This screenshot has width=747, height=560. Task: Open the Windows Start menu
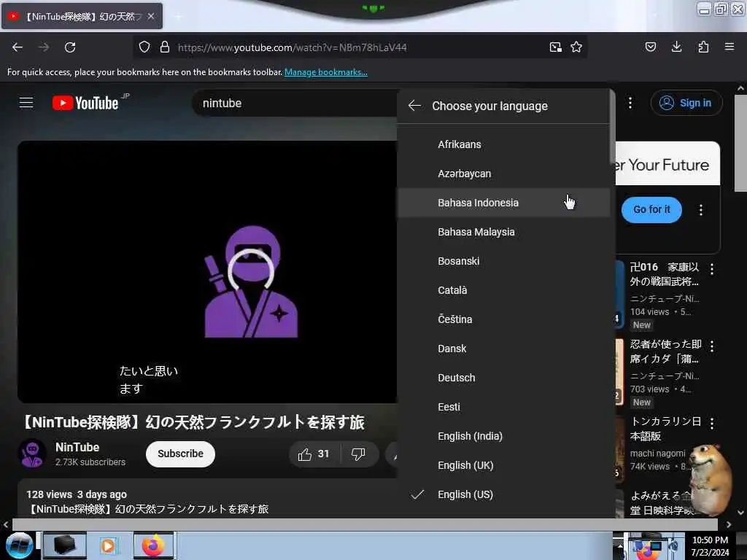19,545
